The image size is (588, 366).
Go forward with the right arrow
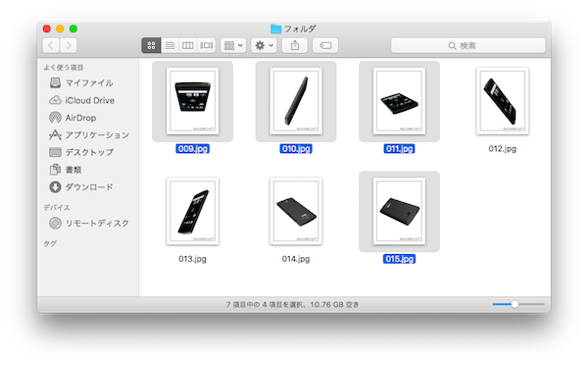click(69, 45)
